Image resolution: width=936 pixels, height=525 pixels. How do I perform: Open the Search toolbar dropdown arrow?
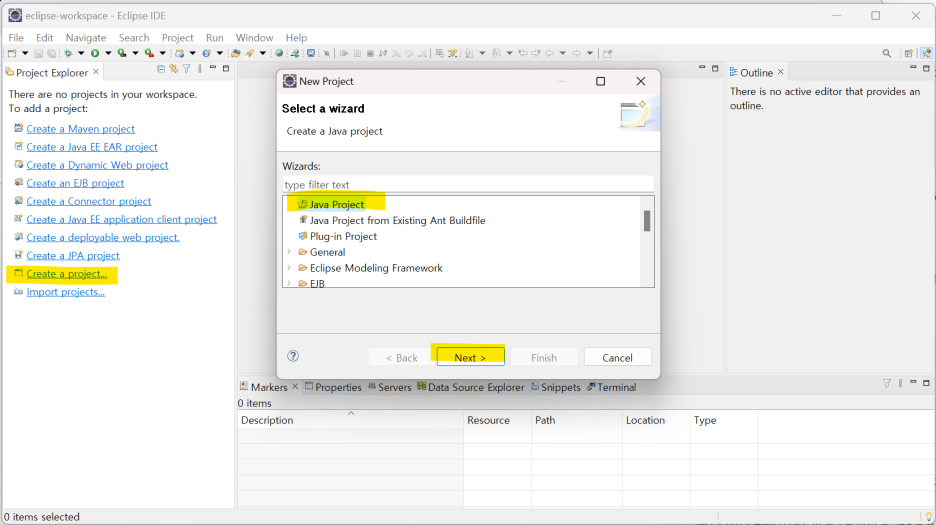[x=263, y=53]
